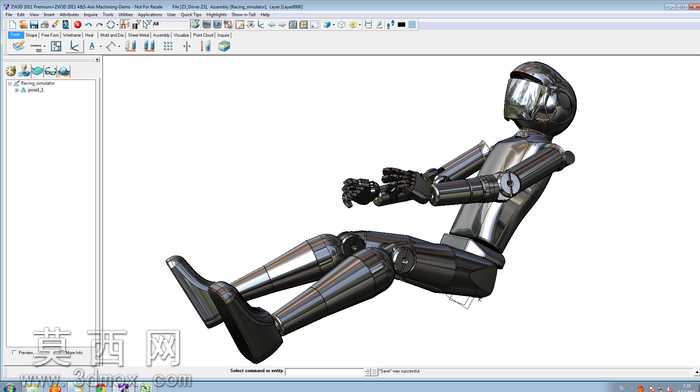The image size is (700, 392).
Task: Toggle the Preview checkbox
Action: 13,353
